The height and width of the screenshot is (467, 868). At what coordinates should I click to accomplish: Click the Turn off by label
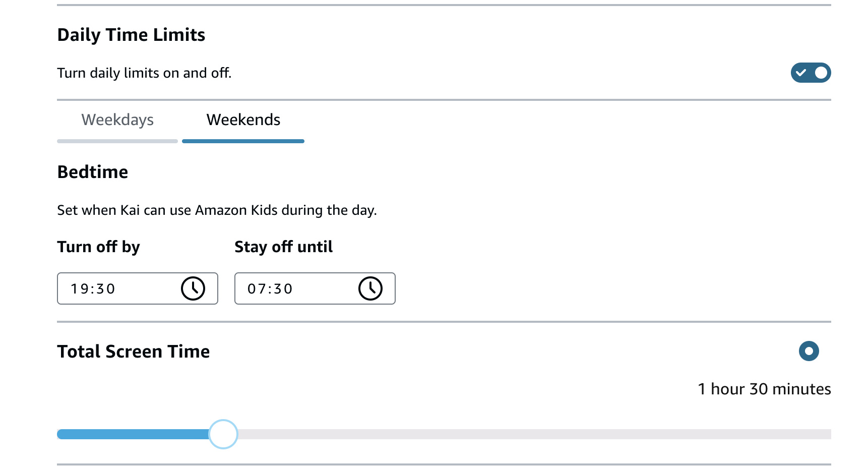coord(98,247)
